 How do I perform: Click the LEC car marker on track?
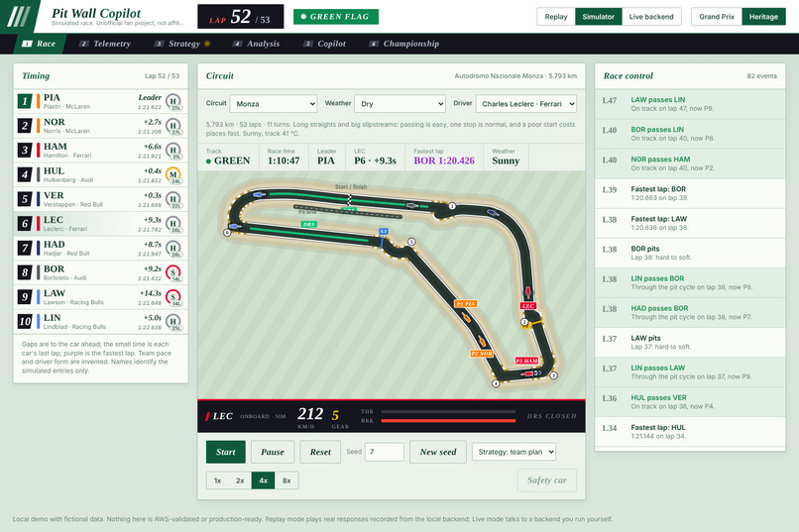click(528, 292)
